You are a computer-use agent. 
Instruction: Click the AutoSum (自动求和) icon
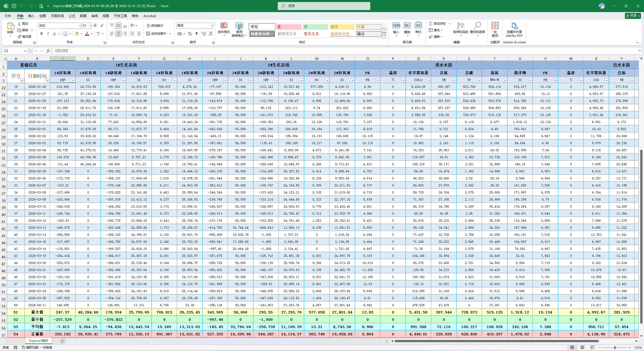click(x=431, y=23)
